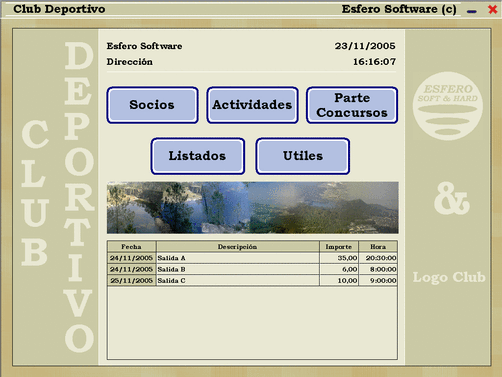
Task: Select the Salida A row description
Action: pyautogui.click(x=238, y=258)
